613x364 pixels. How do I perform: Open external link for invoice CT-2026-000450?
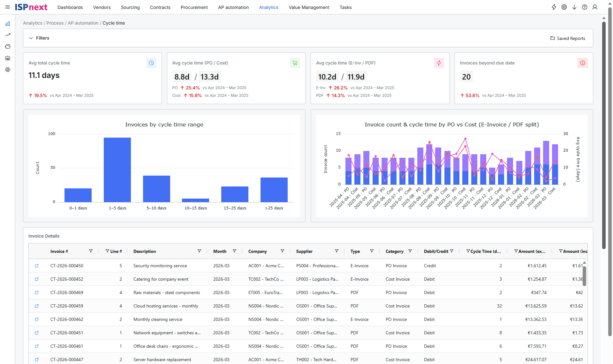point(37,266)
